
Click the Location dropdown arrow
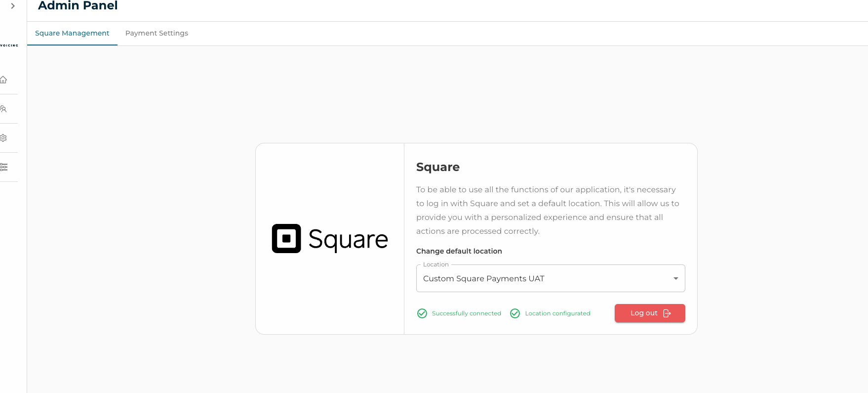click(x=675, y=279)
